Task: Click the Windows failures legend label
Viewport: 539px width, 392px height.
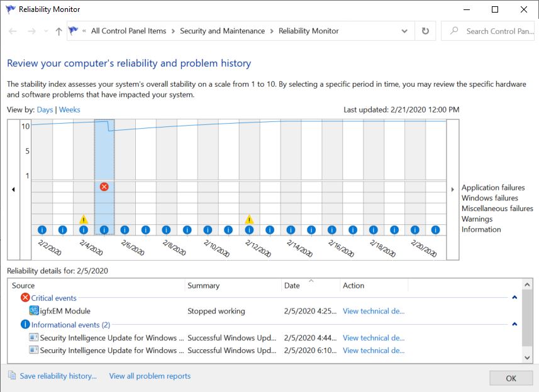Action: [x=489, y=198]
